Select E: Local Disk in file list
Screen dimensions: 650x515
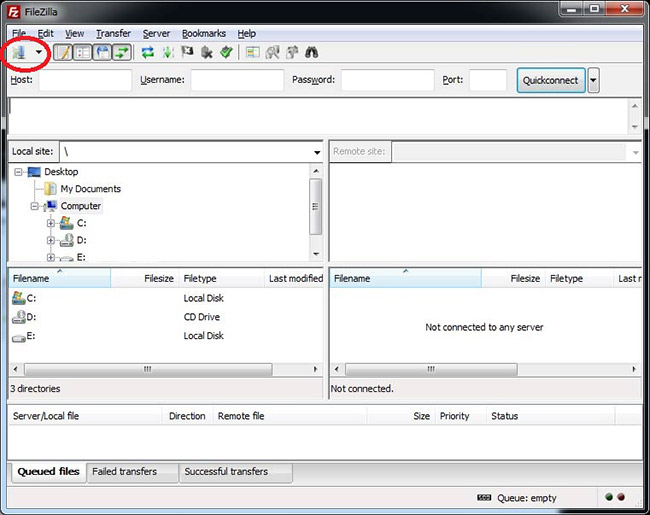click(x=166, y=336)
